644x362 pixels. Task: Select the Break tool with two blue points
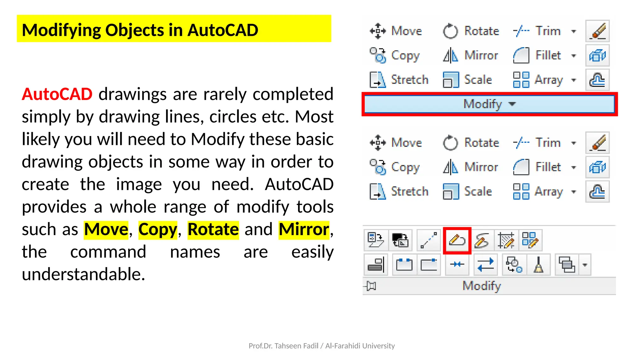coord(404,265)
